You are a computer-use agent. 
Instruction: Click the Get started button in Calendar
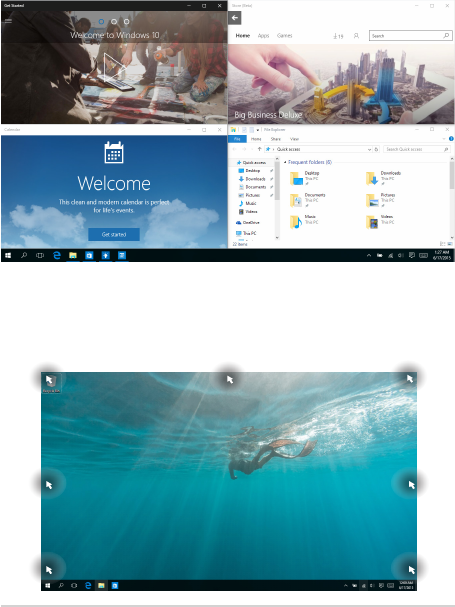pos(114,234)
